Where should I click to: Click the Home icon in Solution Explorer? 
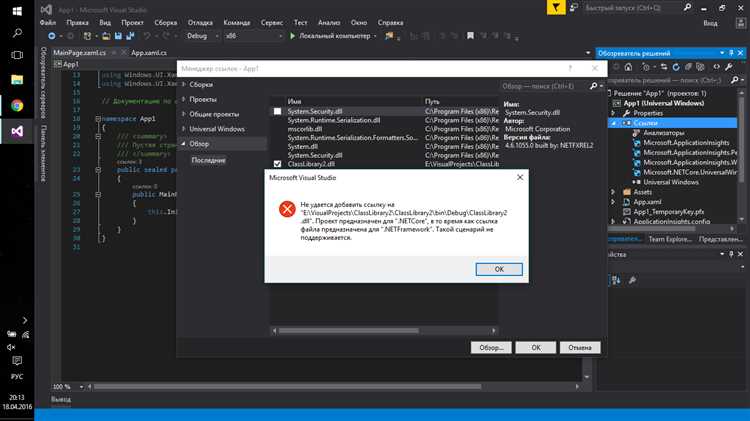[629, 67]
